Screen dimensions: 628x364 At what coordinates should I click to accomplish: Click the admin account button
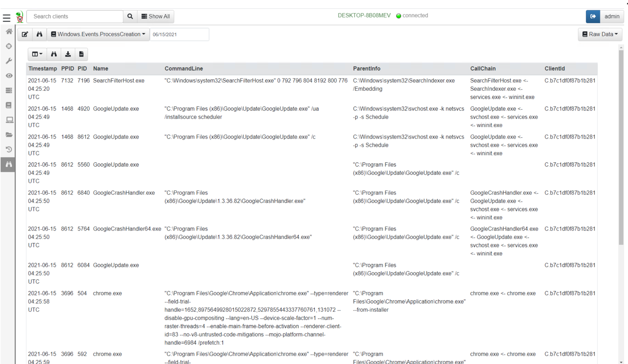pyautogui.click(x=612, y=16)
